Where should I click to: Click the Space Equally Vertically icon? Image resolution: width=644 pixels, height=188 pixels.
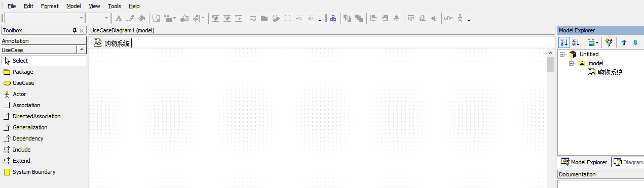pos(460,18)
